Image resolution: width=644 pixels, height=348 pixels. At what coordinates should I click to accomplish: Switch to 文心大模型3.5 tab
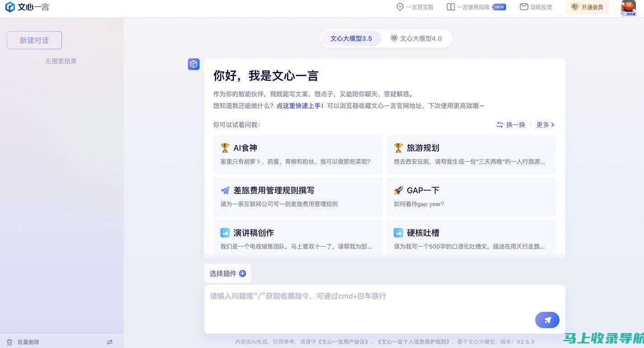[x=351, y=38]
